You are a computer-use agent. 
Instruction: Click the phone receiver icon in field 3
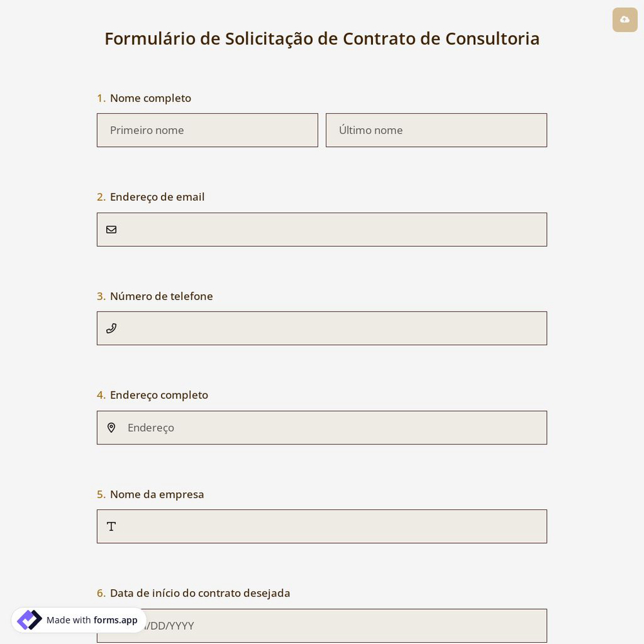(x=111, y=328)
